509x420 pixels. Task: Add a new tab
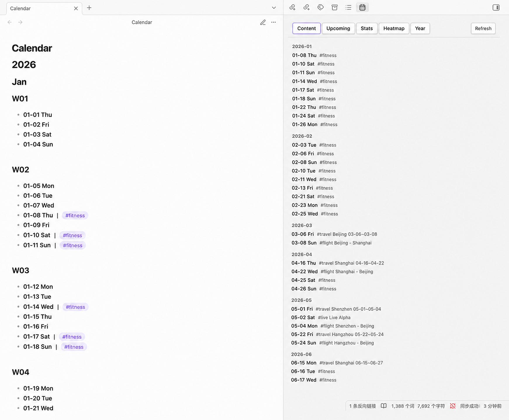click(x=89, y=8)
